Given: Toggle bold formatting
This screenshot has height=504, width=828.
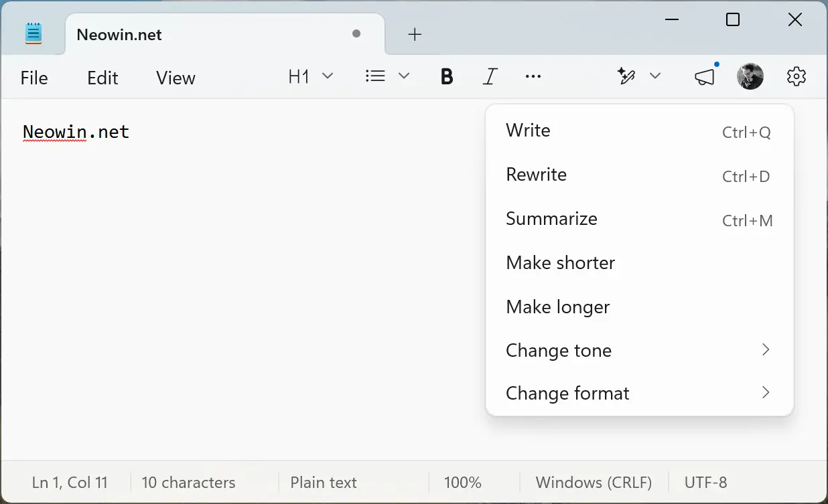Looking at the screenshot, I should 446,76.
